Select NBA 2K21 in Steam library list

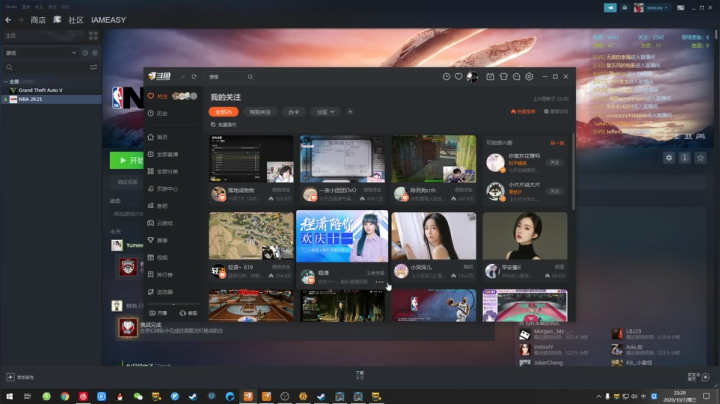coord(51,99)
